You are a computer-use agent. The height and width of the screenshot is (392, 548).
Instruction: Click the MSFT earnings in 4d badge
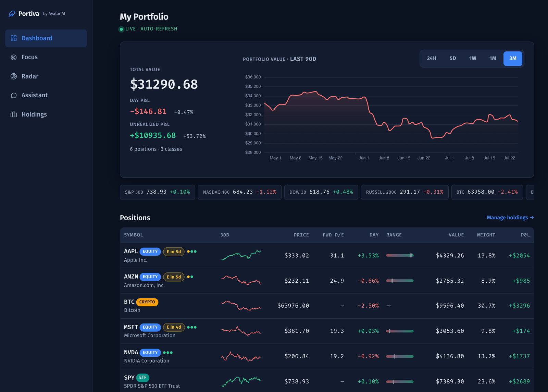coord(174,327)
